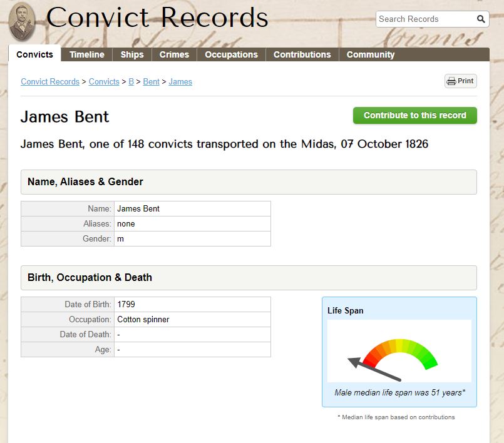The width and height of the screenshot is (504, 443).
Task: Select the Occupations tab
Action: (232, 54)
